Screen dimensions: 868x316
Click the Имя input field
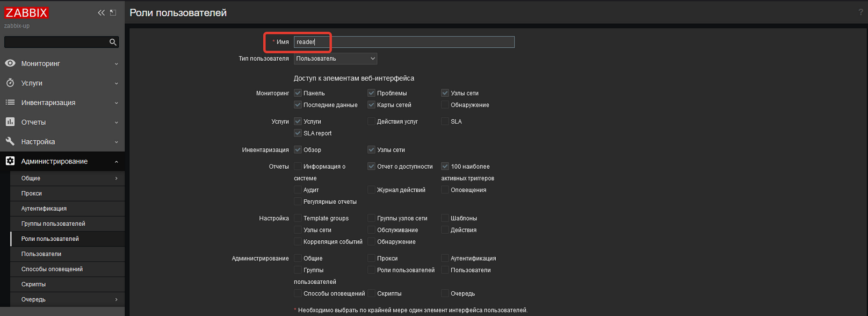(404, 42)
